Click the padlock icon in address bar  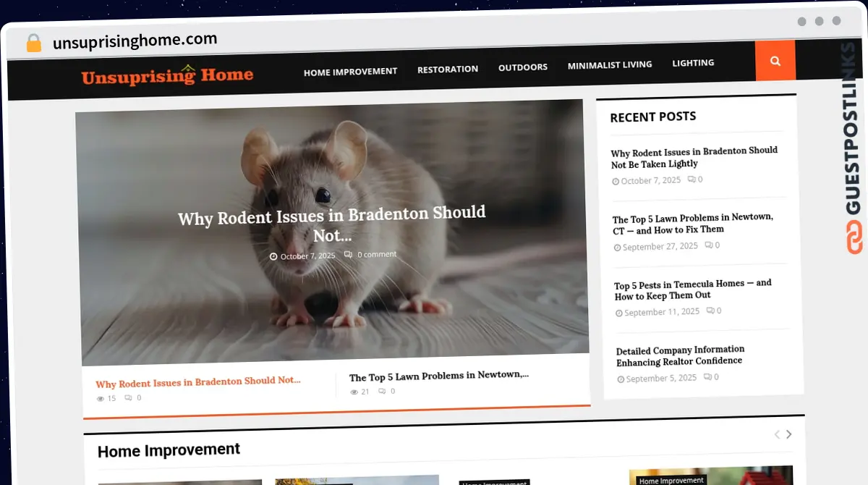point(33,43)
